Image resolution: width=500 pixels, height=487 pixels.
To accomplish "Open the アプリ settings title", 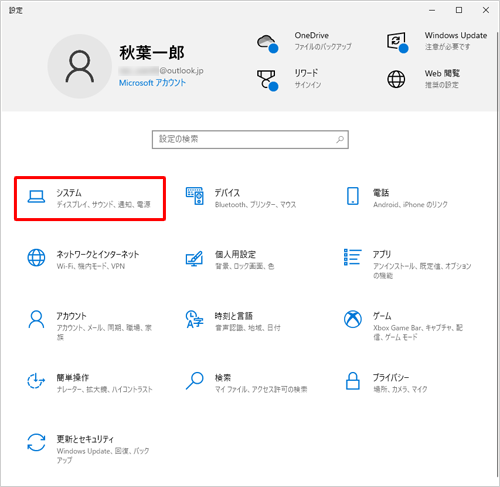I will coord(382,254).
